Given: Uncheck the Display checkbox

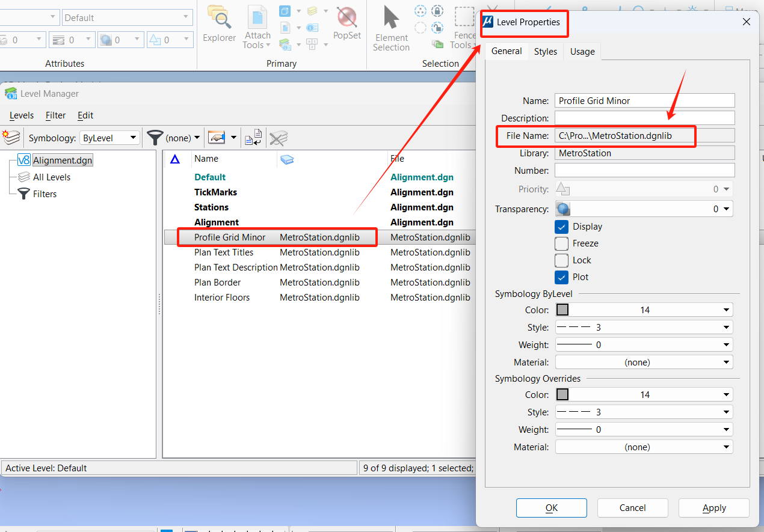Looking at the screenshot, I should click(561, 227).
